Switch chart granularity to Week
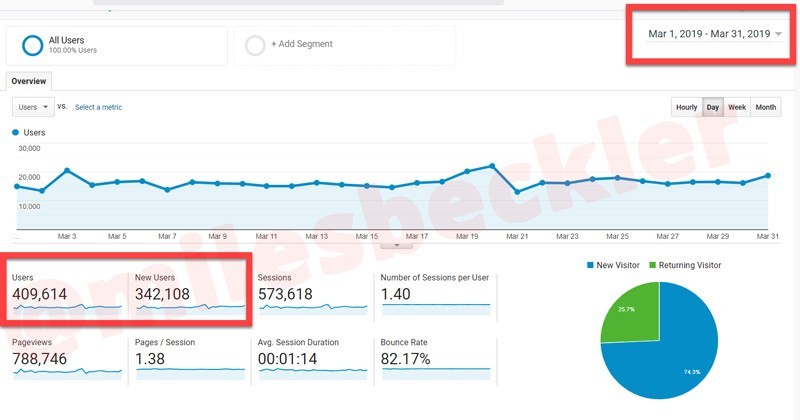 click(737, 107)
